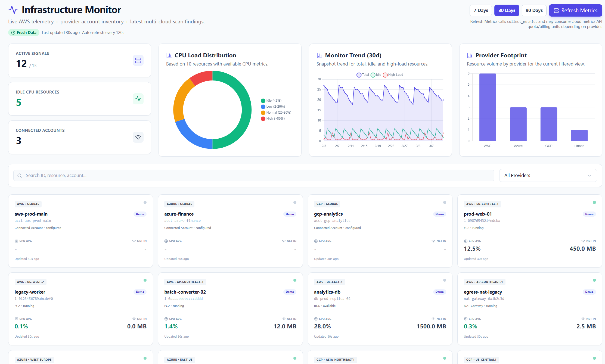
Task: Toggle the Normal (20-80%) donut legend entry
Action: 276,113
